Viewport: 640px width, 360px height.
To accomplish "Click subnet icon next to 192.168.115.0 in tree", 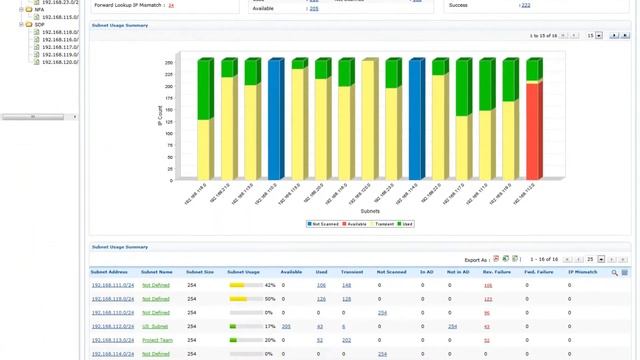I will pos(36,17).
